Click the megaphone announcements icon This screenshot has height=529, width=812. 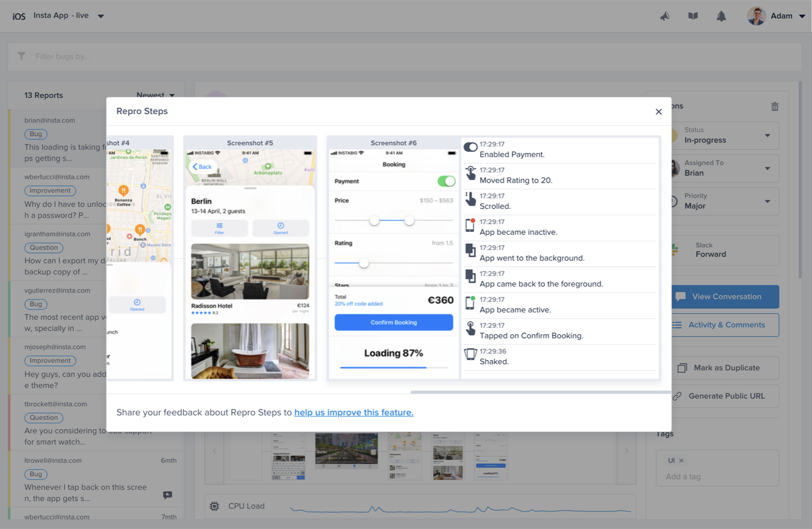tap(664, 16)
